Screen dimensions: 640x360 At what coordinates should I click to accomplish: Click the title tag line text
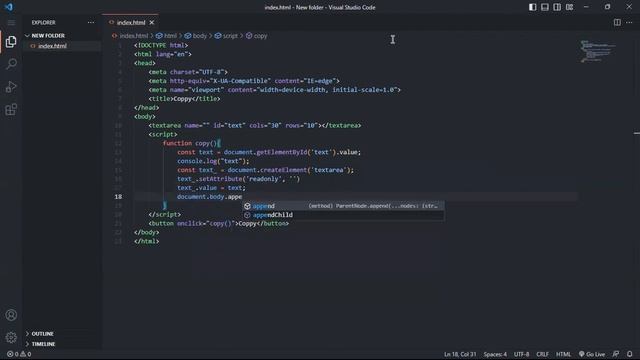click(x=184, y=99)
